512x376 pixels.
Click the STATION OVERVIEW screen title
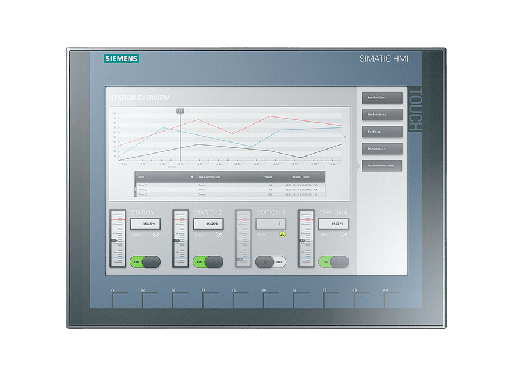(x=140, y=98)
